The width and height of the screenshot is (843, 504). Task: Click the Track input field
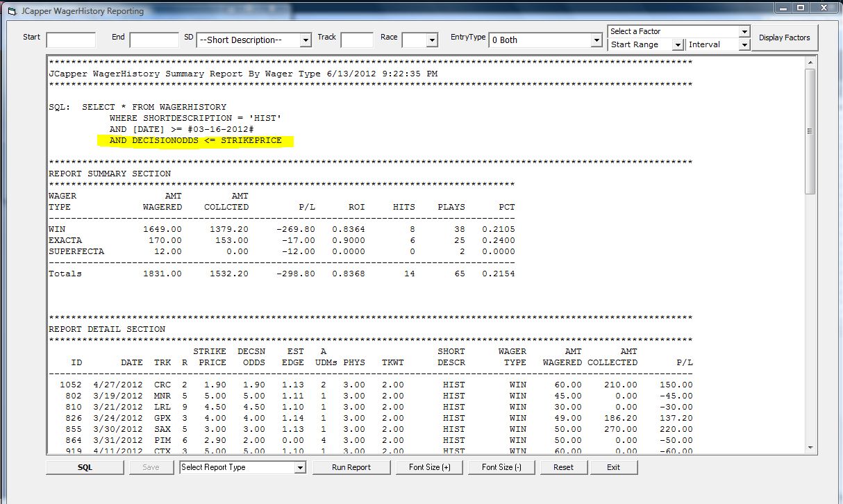[357, 40]
